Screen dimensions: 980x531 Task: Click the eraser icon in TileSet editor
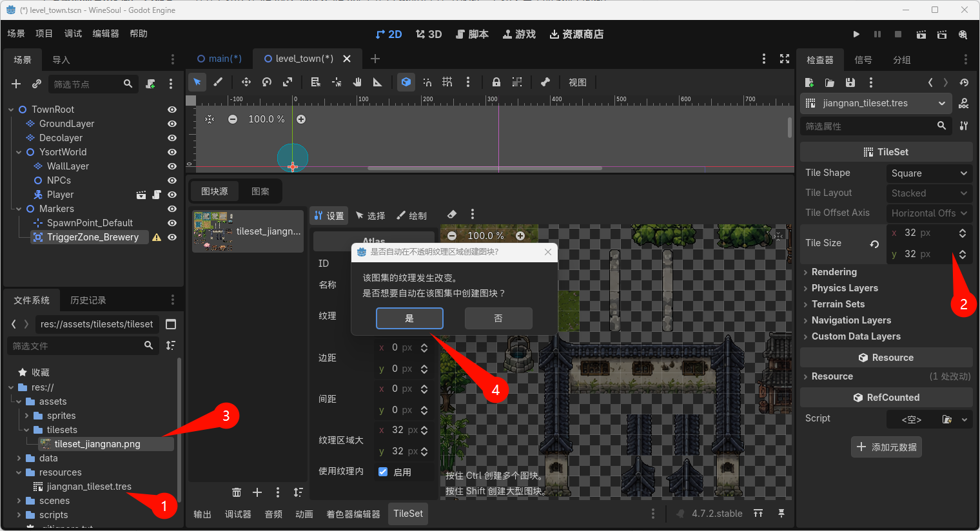452,215
